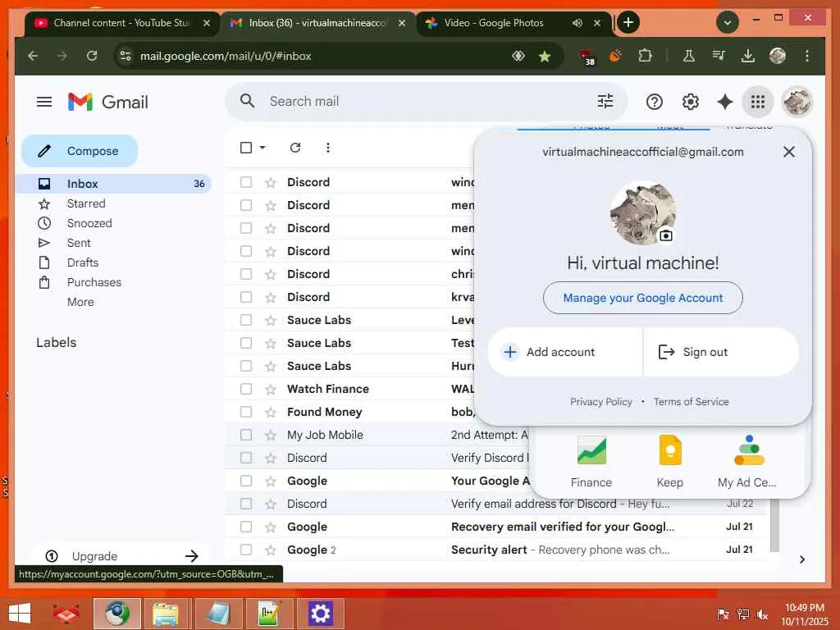Image resolution: width=840 pixels, height=630 pixels.
Task: Open the Terms of Service link
Action: pyautogui.click(x=691, y=402)
